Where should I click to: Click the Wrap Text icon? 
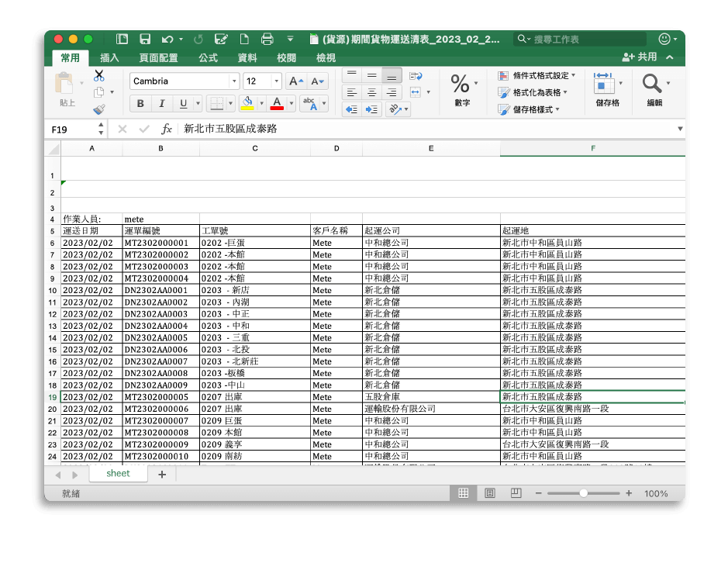pos(416,76)
